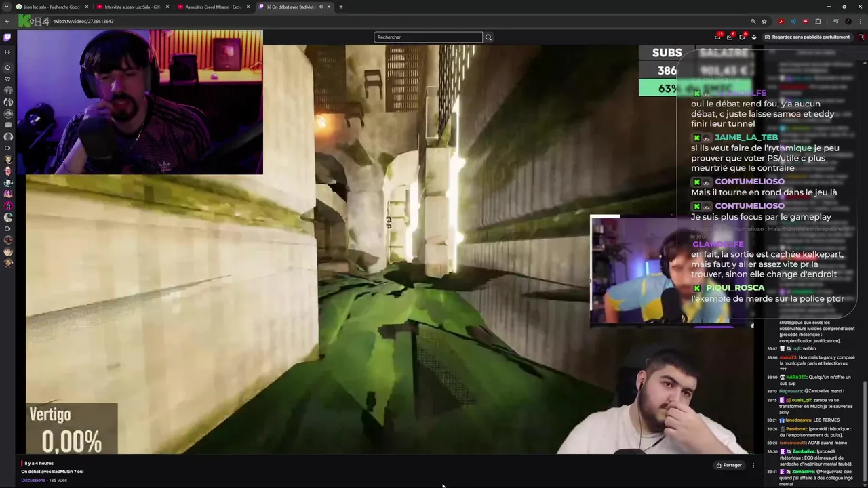
Task: Open the pink-background avatar in sidebar
Action: tap(7, 205)
